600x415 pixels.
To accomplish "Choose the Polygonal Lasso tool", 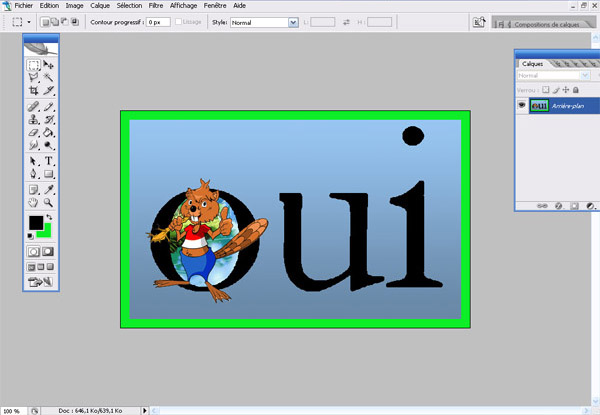I will [33, 77].
